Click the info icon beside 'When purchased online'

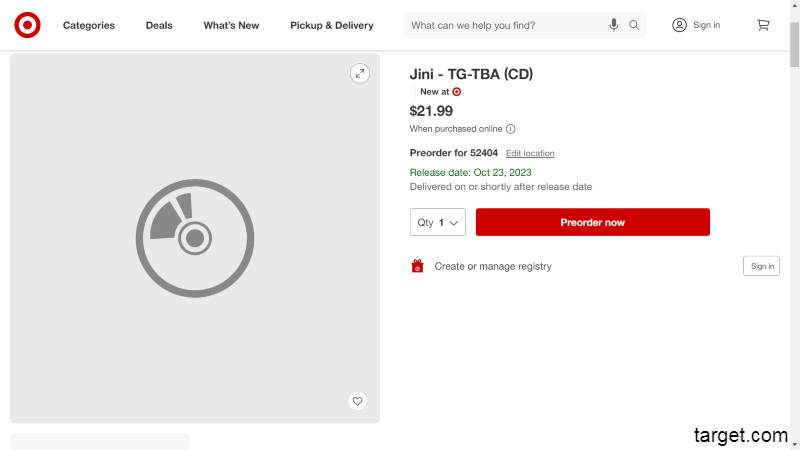[x=511, y=129]
